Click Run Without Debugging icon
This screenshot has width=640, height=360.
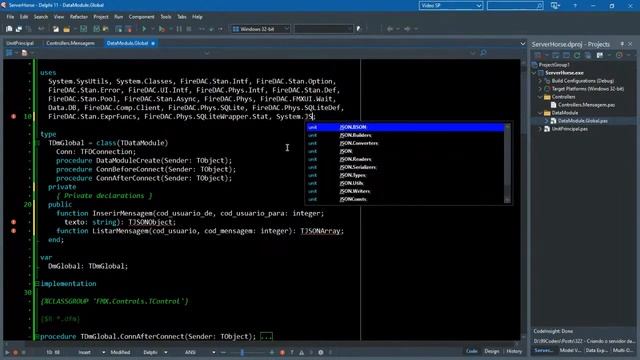pyautogui.click(x=162, y=29)
